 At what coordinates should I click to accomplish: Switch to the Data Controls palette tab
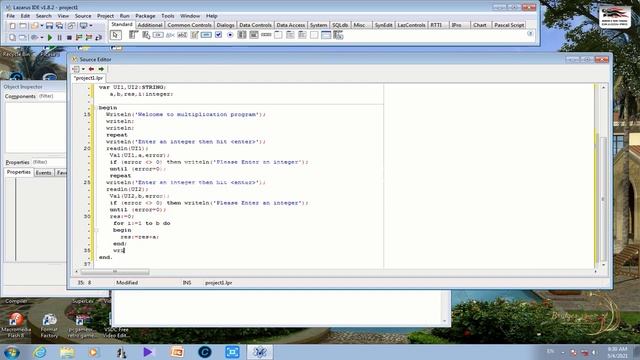(255, 25)
